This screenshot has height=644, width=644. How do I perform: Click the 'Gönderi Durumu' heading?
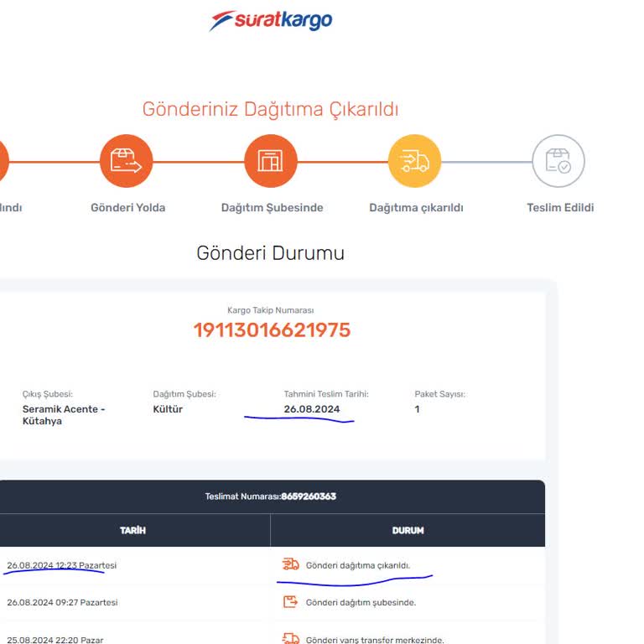pos(270,253)
